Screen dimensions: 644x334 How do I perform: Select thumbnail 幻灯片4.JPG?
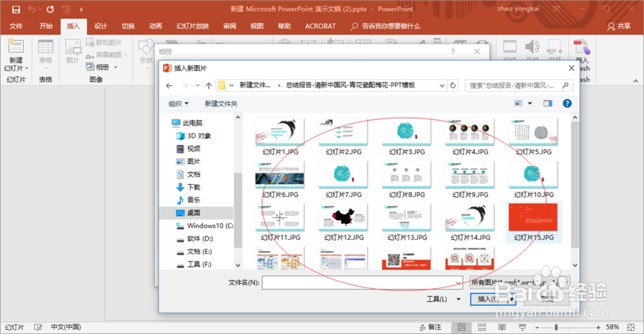[x=470, y=136]
